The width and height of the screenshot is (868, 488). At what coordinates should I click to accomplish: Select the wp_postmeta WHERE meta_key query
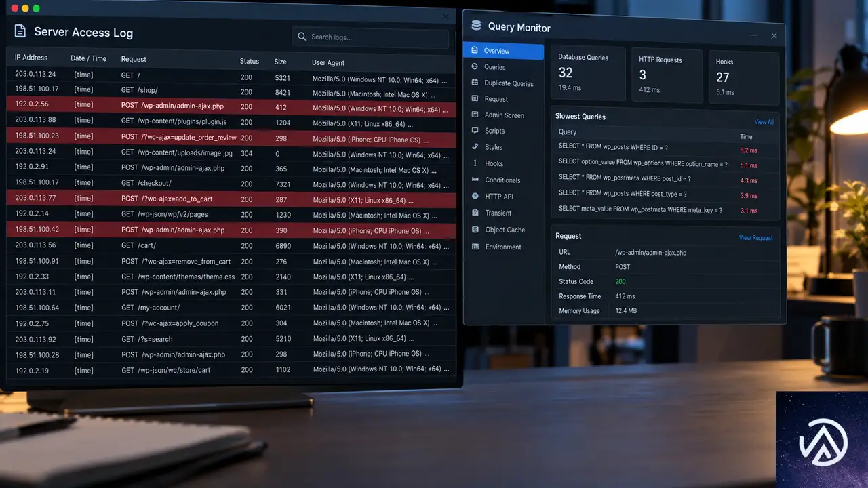coord(640,210)
